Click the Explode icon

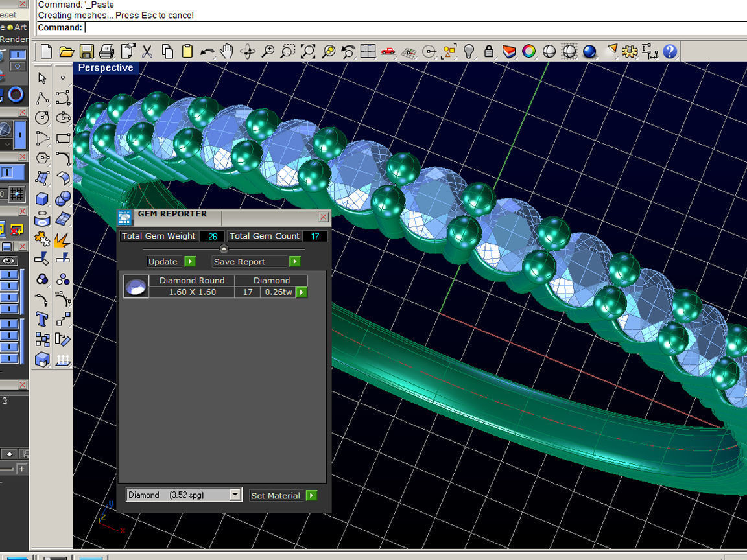coord(63,239)
